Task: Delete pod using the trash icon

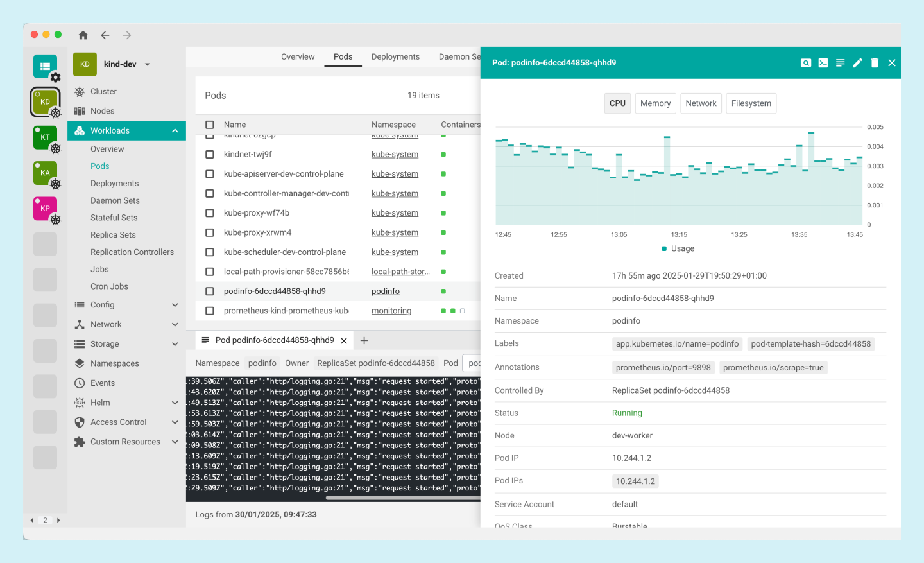Action: pyautogui.click(x=875, y=63)
